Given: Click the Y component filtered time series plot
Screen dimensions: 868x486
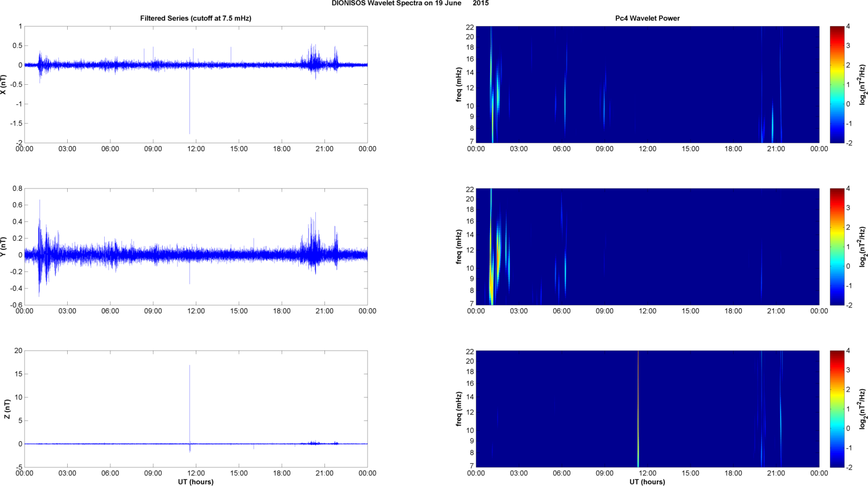Looking at the screenshot, I should click(196, 246).
